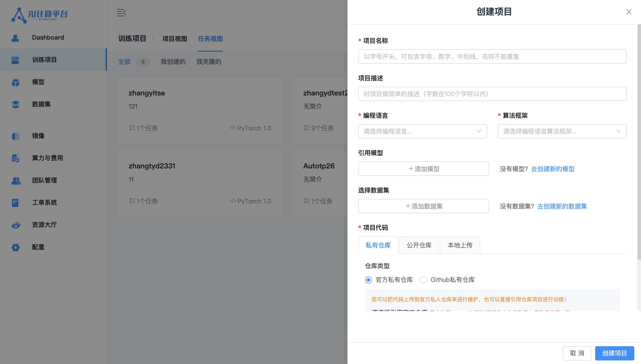The height and width of the screenshot is (364, 641).
Task: Select 本地上传 code tab
Action: pyautogui.click(x=460, y=245)
